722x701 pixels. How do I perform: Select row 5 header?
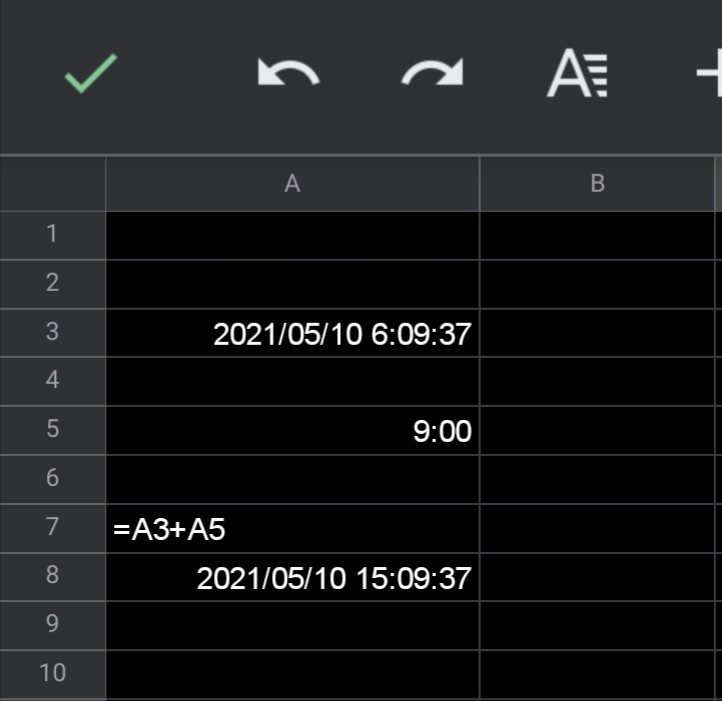[53, 430]
